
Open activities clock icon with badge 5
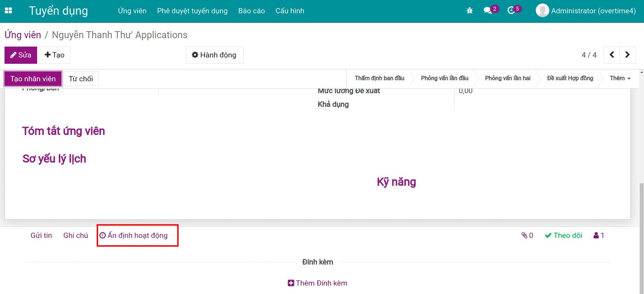[514, 10]
